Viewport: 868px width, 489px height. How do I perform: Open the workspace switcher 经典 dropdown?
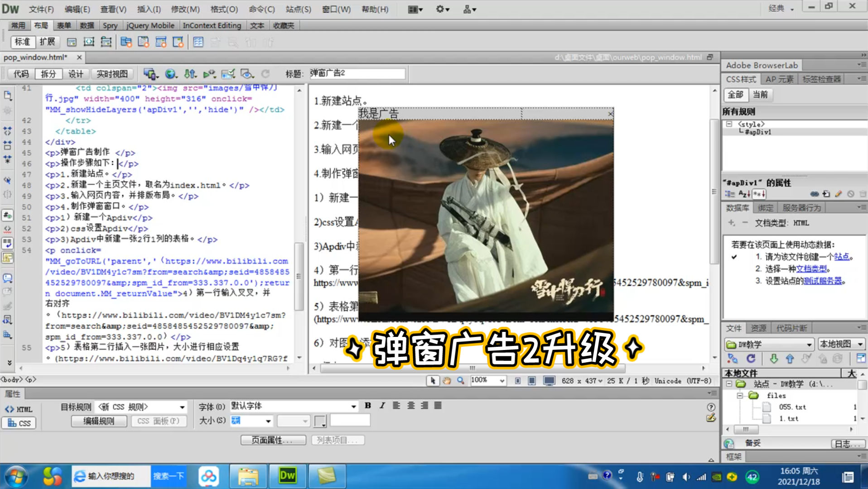(x=781, y=9)
